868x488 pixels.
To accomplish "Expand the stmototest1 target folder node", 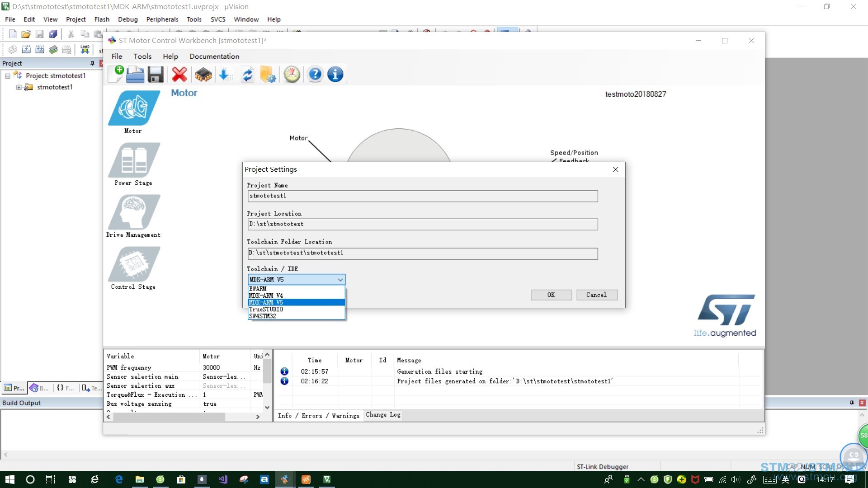I will 19,87.
